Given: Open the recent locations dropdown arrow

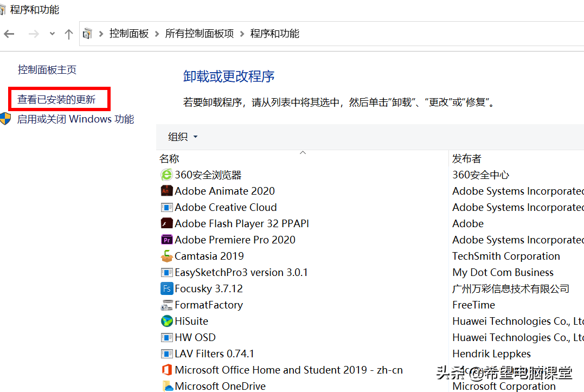Looking at the screenshot, I should click(52, 34).
